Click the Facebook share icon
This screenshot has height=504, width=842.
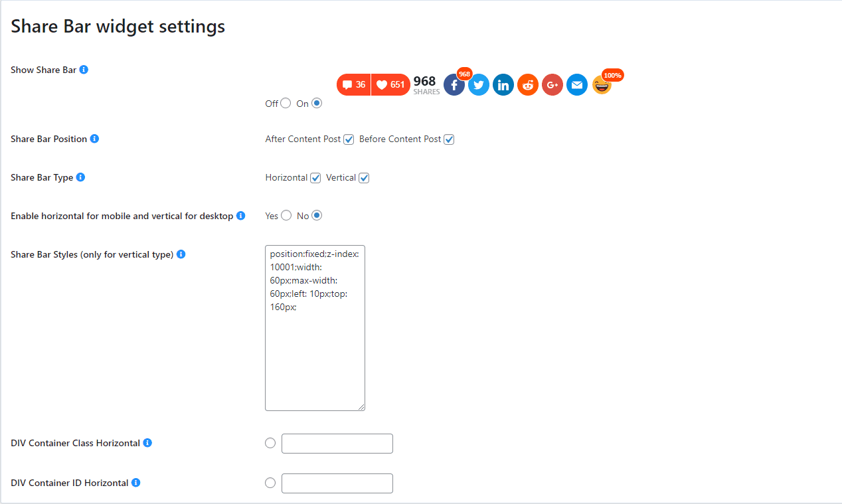(454, 85)
